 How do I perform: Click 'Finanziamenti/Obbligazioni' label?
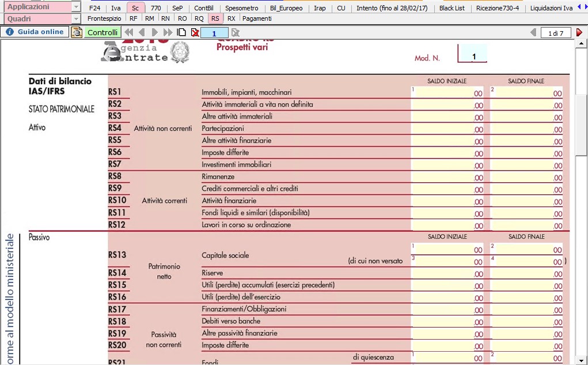click(244, 309)
